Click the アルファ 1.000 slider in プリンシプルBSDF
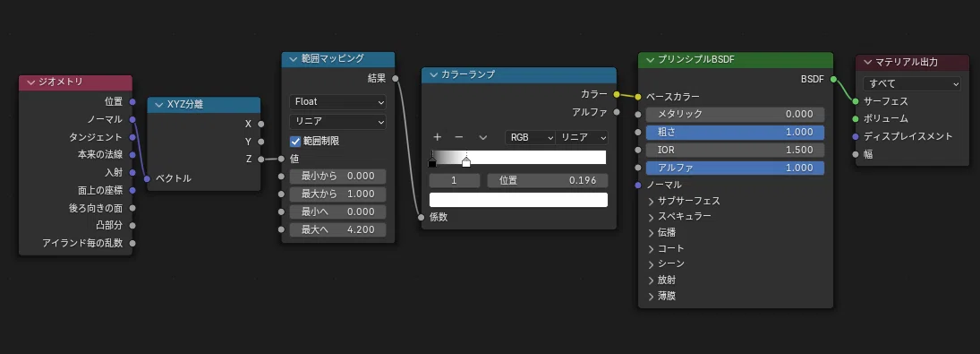 (735, 168)
